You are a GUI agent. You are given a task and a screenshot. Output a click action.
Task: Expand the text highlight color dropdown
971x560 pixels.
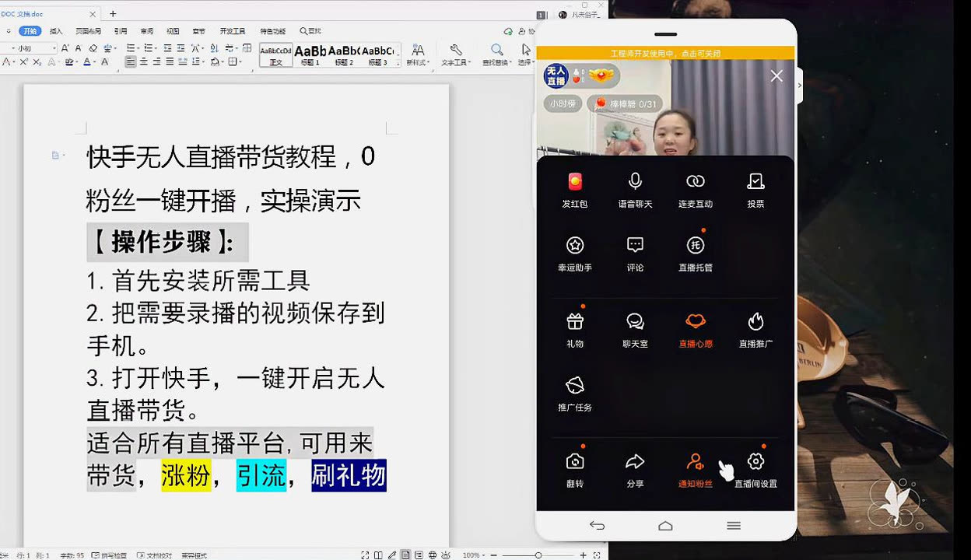pos(79,62)
